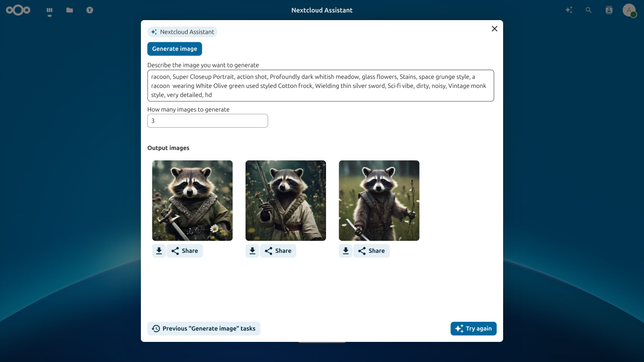Open the Assistant sparkle icon in header
This screenshot has height=362, width=644.
[x=569, y=10]
